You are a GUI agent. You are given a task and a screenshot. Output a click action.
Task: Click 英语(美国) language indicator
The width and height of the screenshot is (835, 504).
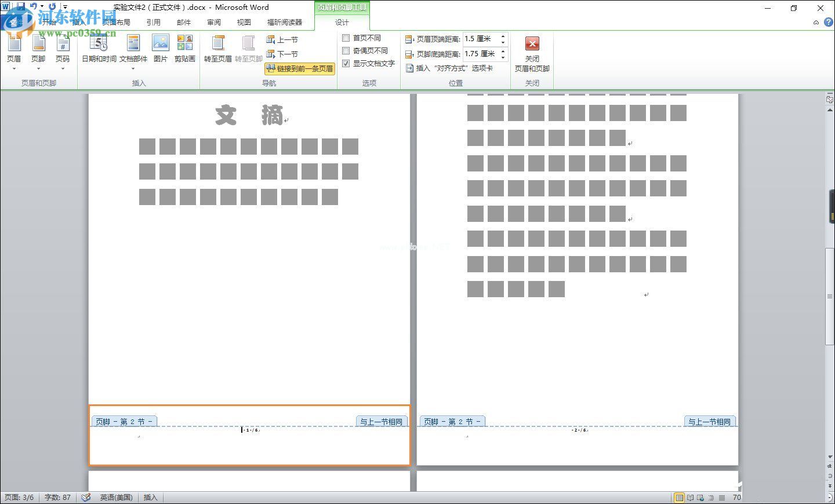click(117, 498)
